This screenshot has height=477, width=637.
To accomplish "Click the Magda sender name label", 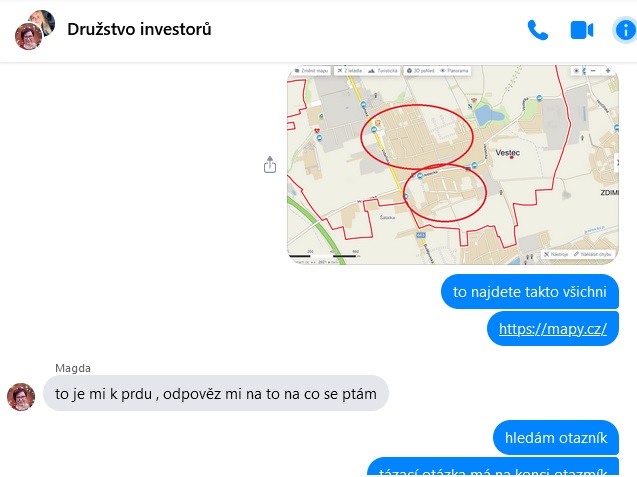I will click(73, 368).
